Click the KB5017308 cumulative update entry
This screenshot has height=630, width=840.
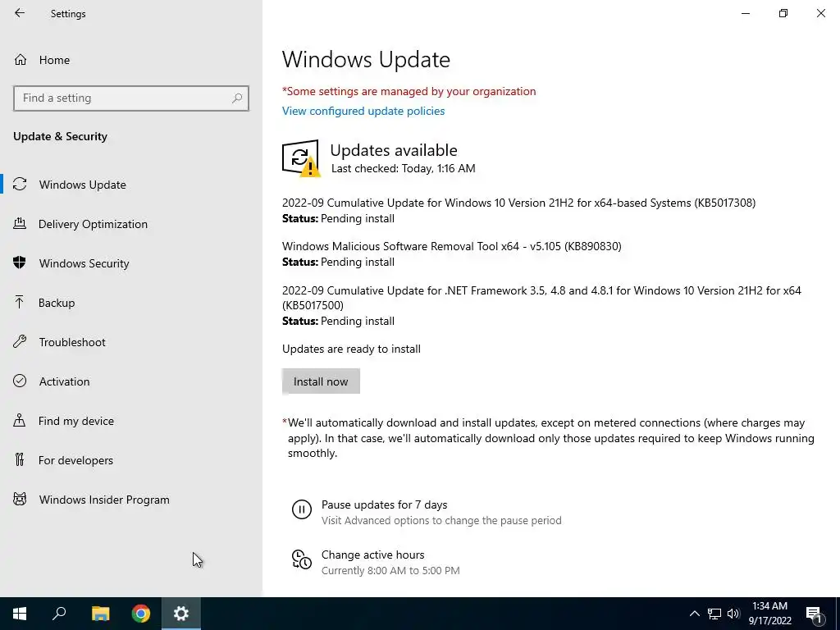click(x=518, y=203)
